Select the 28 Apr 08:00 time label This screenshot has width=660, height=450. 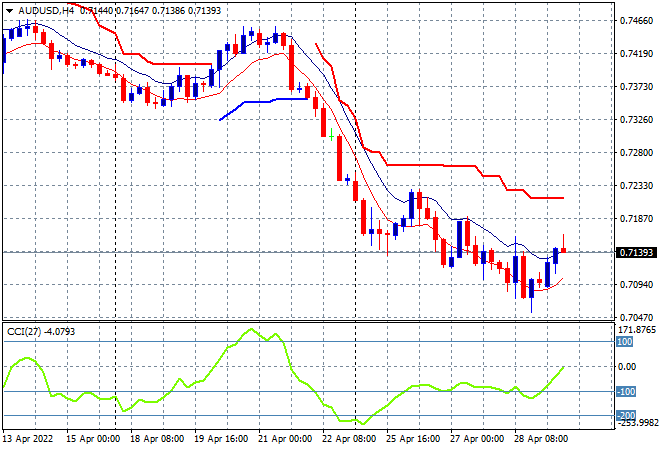point(541,439)
